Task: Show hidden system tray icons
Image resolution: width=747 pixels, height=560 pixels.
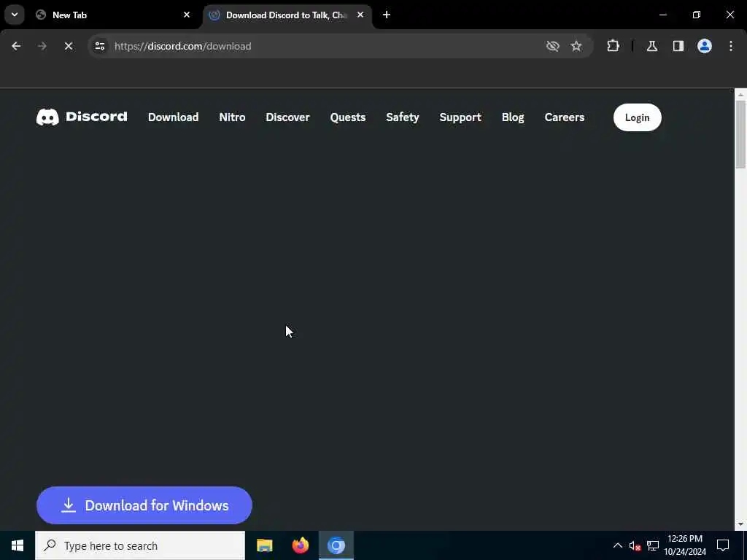Action: pyautogui.click(x=617, y=545)
